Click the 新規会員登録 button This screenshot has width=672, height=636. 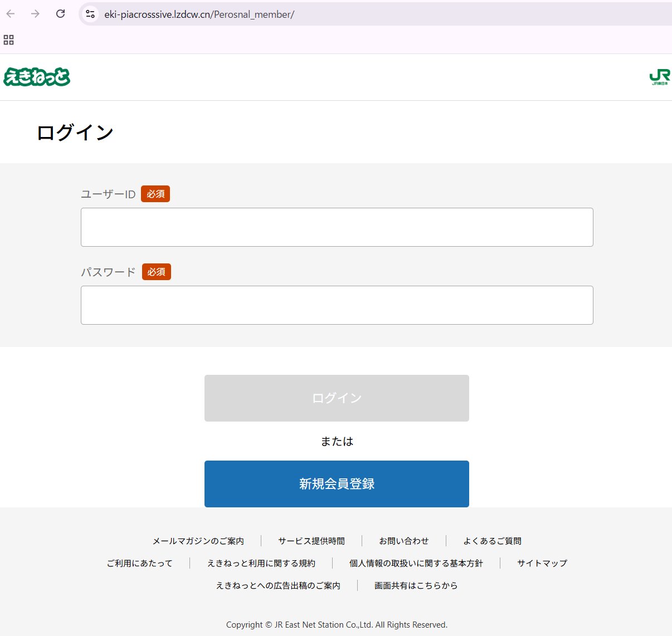(337, 484)
